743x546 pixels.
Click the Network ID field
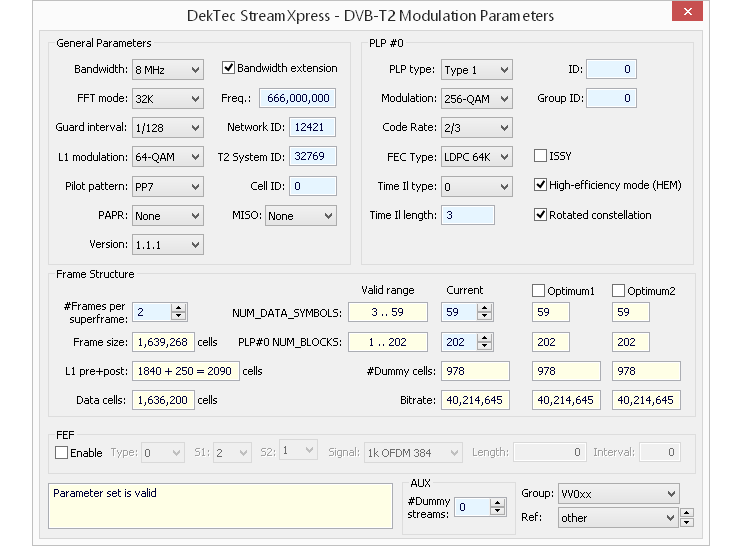coord(312,127)
